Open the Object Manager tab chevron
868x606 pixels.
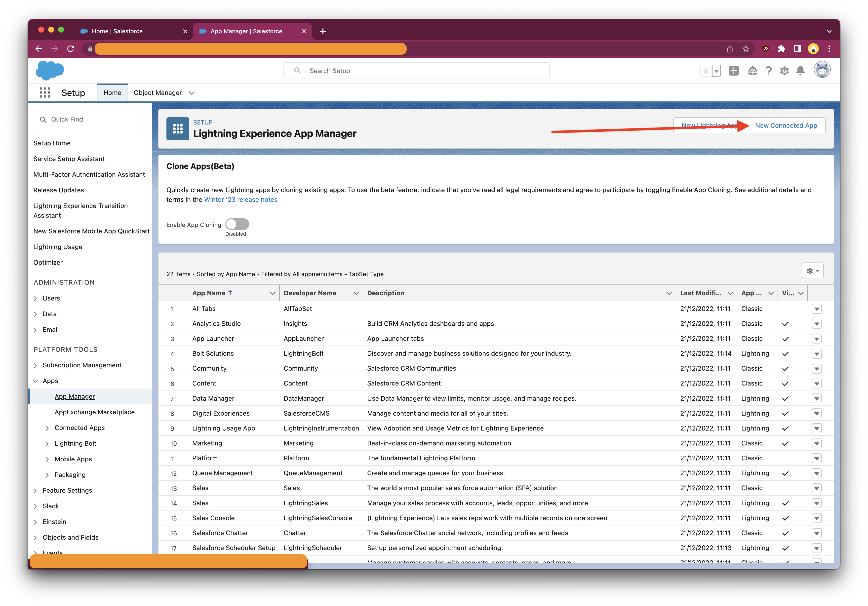(192, 93)
